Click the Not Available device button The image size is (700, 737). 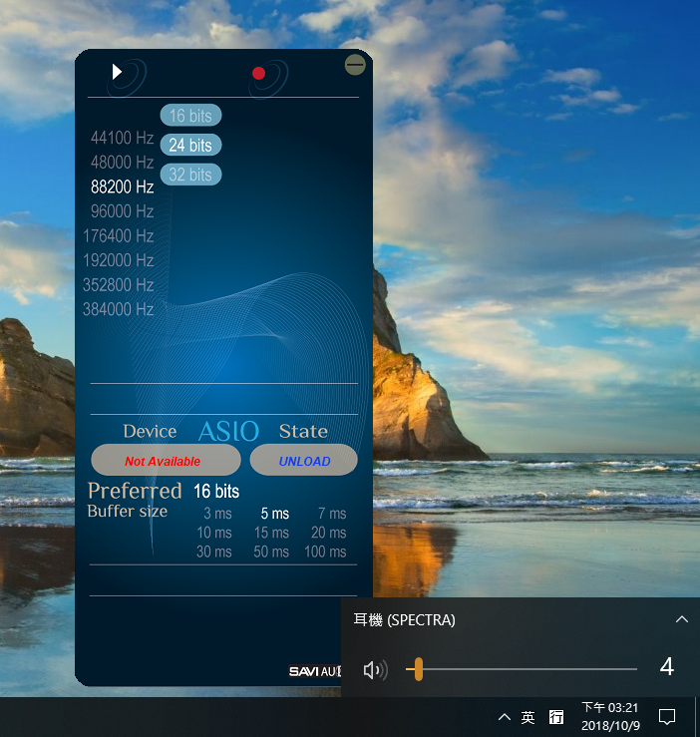click(x=166, y=460)
